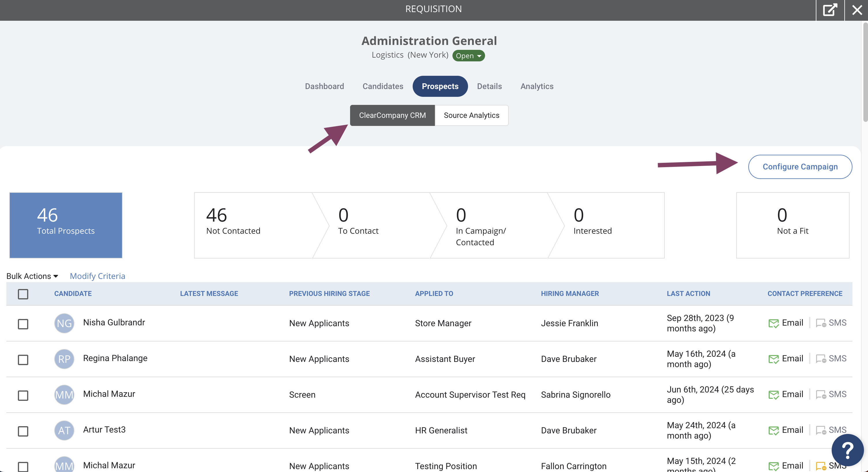Viewport: 868px width, 472px height.
Task: Filter by Interested stage
Action: [x=610, y=225]
